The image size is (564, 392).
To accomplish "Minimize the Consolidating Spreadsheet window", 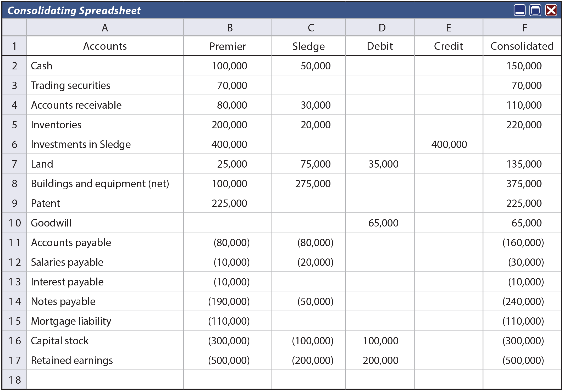I will point(519,10).
